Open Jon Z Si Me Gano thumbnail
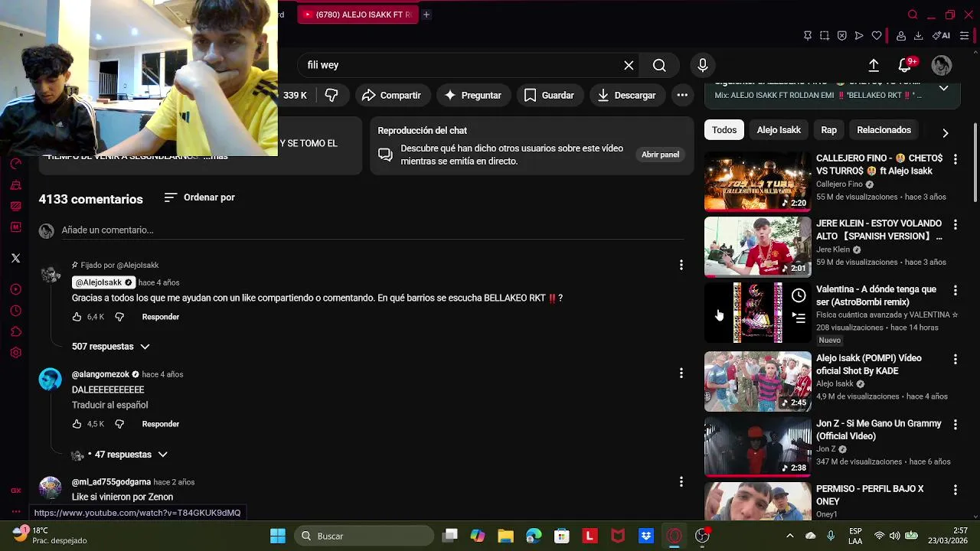Viewport: 980px width, 551px height. pyautogui.click(x=757, y=446)
